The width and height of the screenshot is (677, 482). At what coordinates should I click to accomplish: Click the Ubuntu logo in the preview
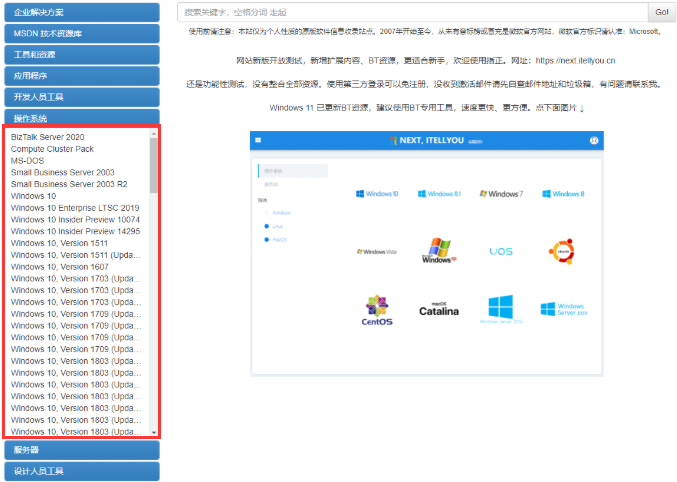tap(560, 250)
